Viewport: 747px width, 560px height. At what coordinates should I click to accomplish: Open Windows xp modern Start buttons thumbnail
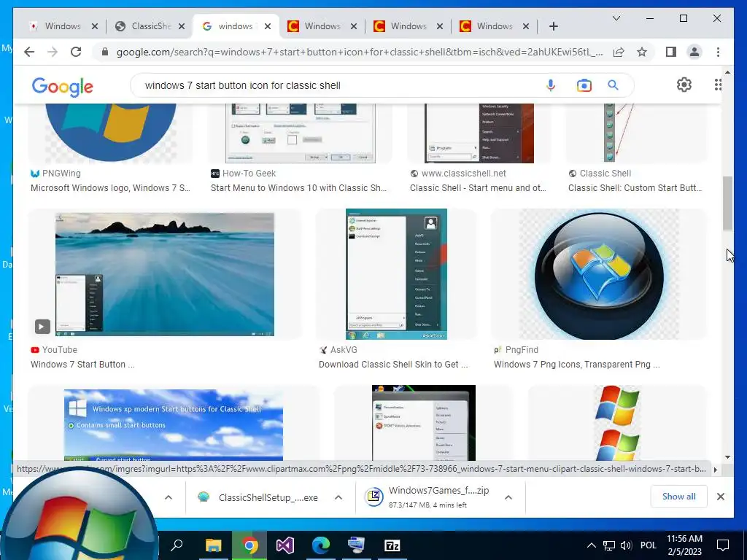[x=174, y=424]
